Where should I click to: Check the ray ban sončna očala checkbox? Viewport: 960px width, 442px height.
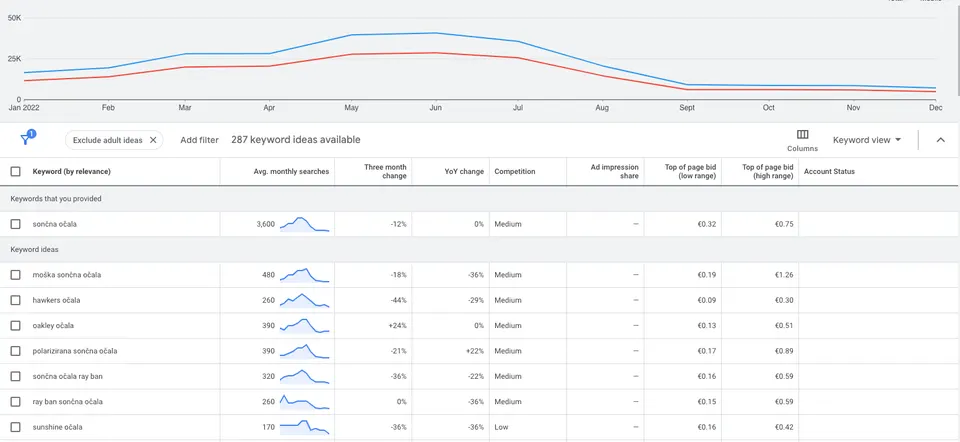point(15,402)
